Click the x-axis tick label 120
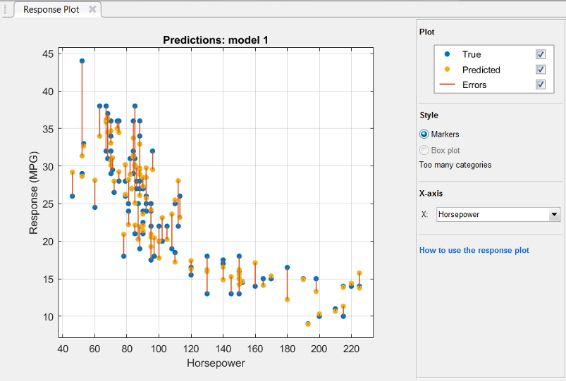Viewport: 566px width, 381px height. tap(191, 349)
